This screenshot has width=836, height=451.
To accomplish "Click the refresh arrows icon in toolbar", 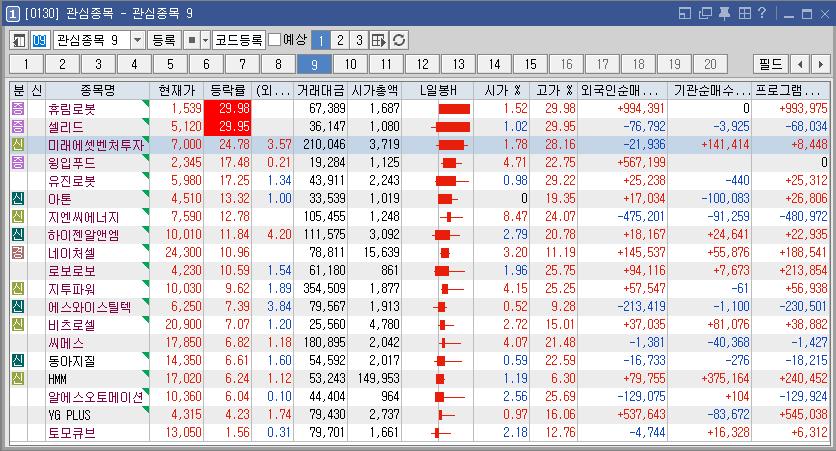I will [x=399, y=41].
